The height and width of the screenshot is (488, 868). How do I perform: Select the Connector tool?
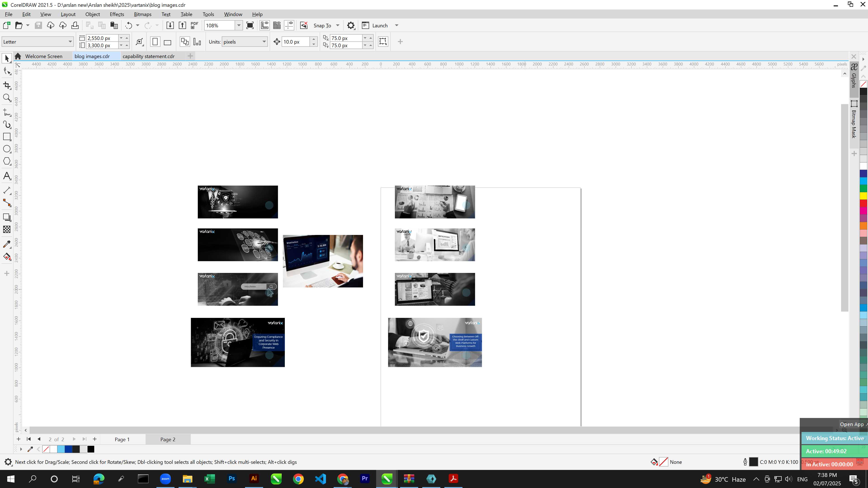pyautogui.click(x=7, y=203)
